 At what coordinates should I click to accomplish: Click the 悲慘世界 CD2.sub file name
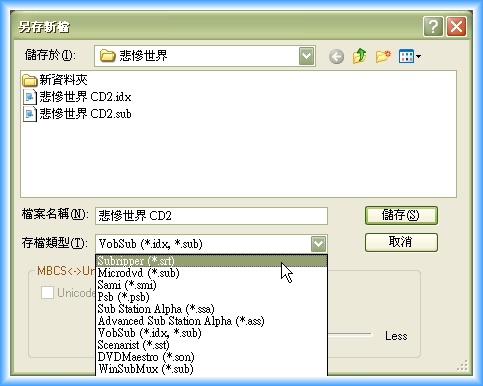click(85, 114)
